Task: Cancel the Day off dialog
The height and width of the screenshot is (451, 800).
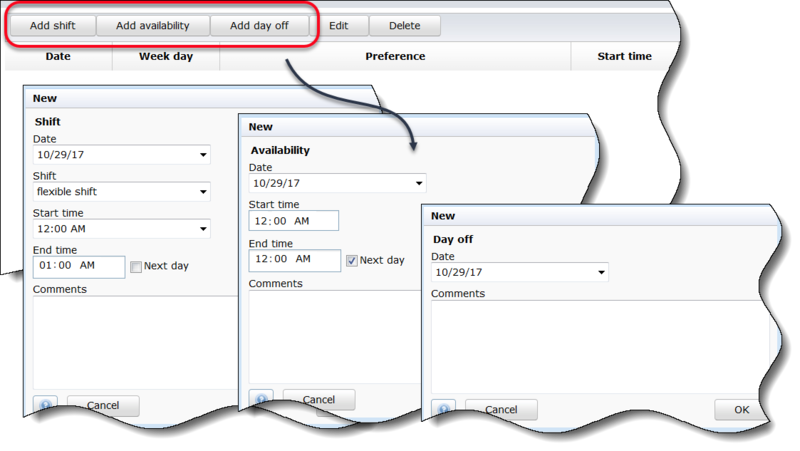Action: coord(501,410)
